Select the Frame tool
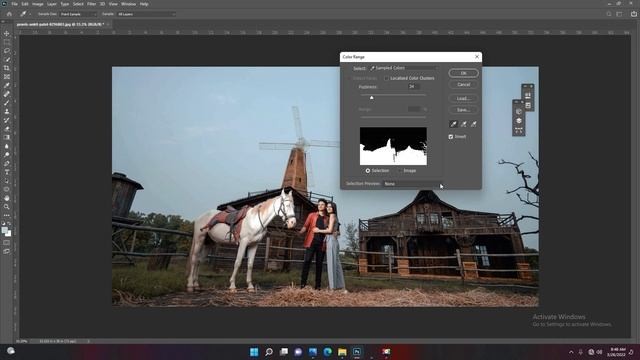Image resolution: width=640 pixels, height=360 pixels. click(7, 76)
